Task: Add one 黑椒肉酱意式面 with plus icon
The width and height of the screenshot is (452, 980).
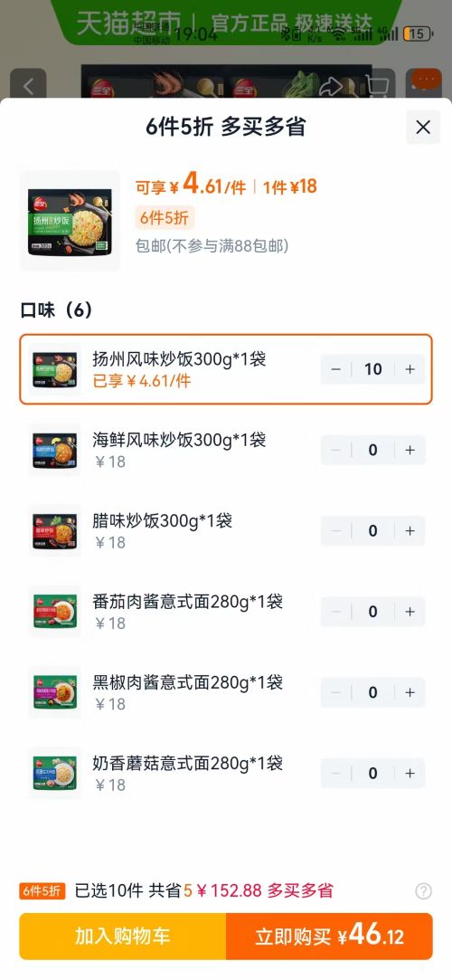Action: coord(410,692)
